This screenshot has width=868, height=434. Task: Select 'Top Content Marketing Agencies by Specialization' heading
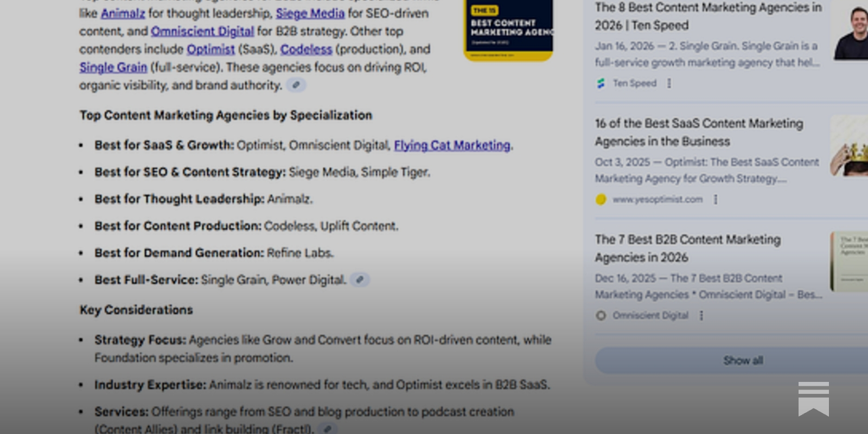(226, 115)
